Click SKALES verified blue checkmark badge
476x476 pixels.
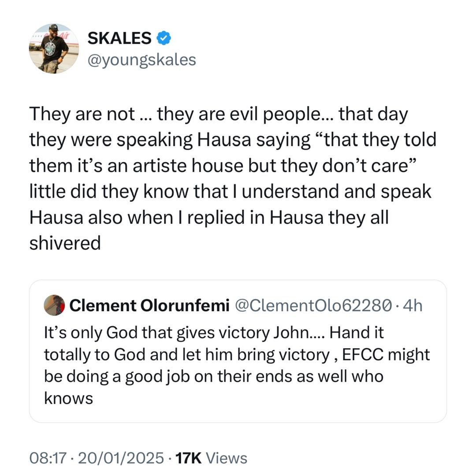tap(163, 38)
